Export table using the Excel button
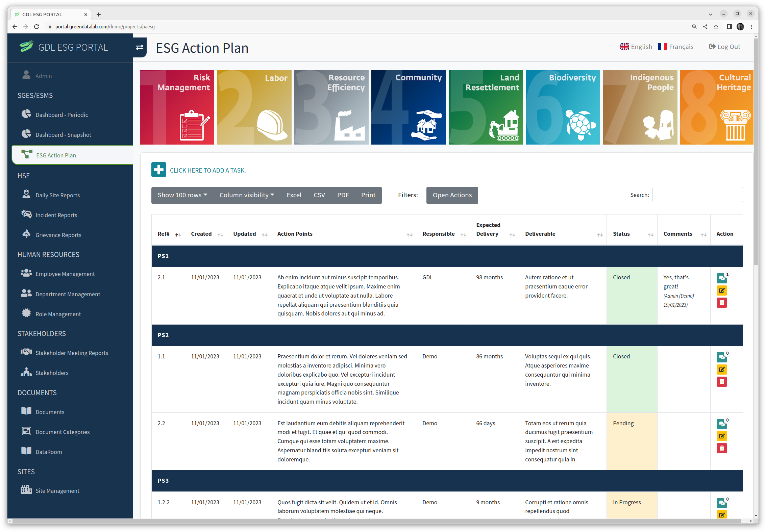 [x=294, y=195]
